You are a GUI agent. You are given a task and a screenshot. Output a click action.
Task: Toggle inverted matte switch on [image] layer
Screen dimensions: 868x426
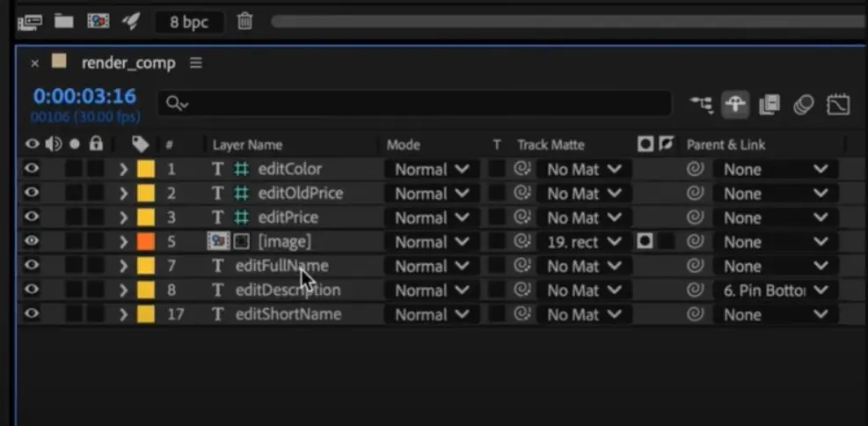[666, 241]
